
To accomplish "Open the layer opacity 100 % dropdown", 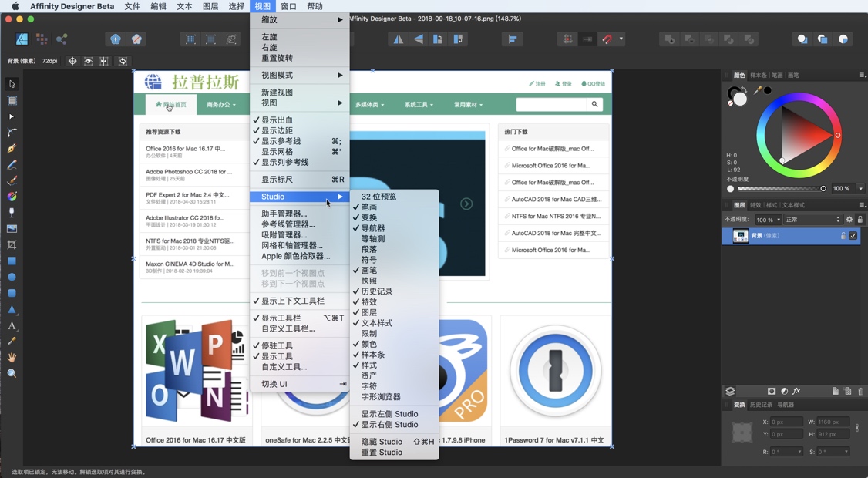I will (768, 219).
